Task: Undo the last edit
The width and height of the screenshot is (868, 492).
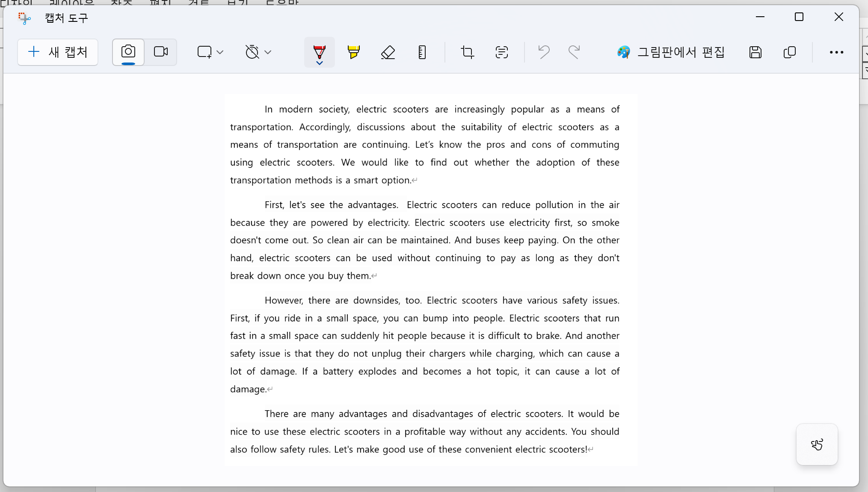Action: tap(544, 52)
